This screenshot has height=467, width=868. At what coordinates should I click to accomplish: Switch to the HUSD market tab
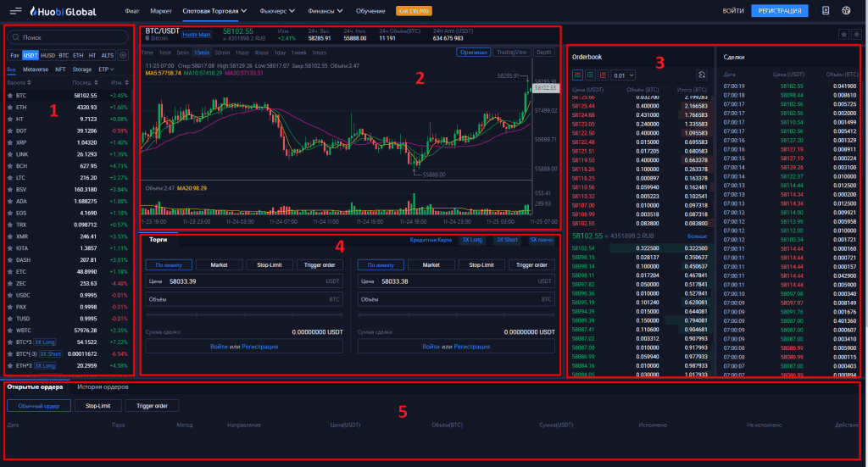click(x=47, y=55)
